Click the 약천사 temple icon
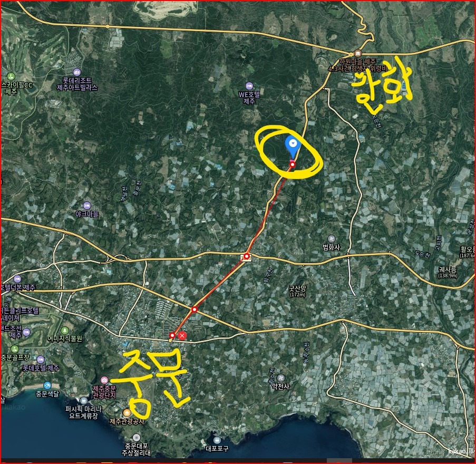This screenshot has width=476, height=464. (281, 378)
